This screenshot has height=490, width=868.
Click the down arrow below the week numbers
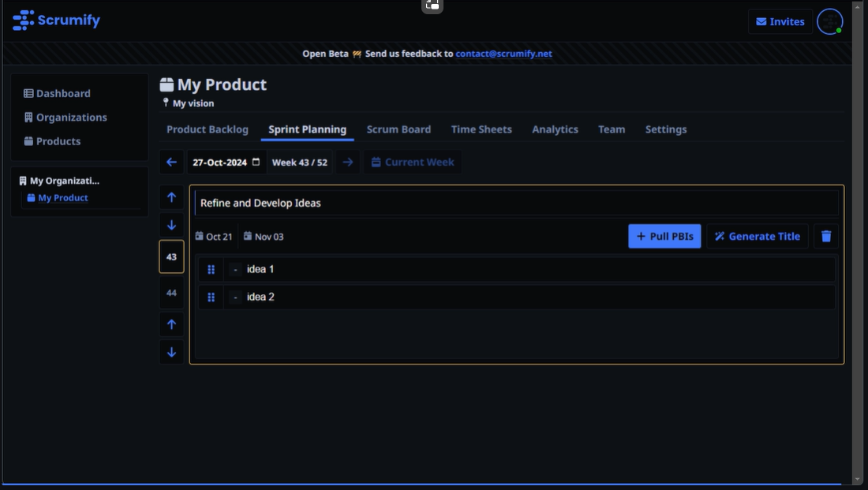171,352
